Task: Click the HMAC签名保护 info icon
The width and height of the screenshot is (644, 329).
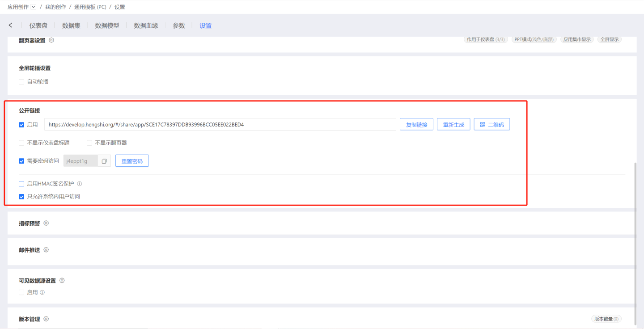Action: [80, 184]
